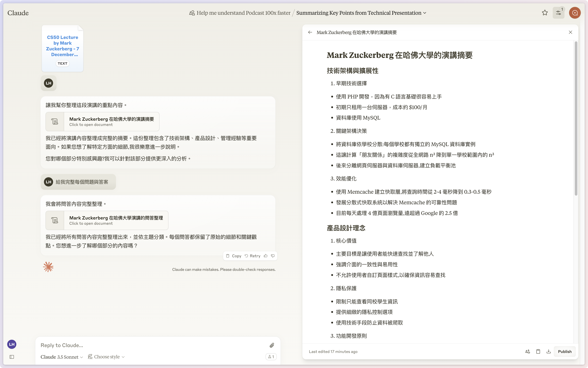Click the text 2. 隱私保護

coord(343,288)
